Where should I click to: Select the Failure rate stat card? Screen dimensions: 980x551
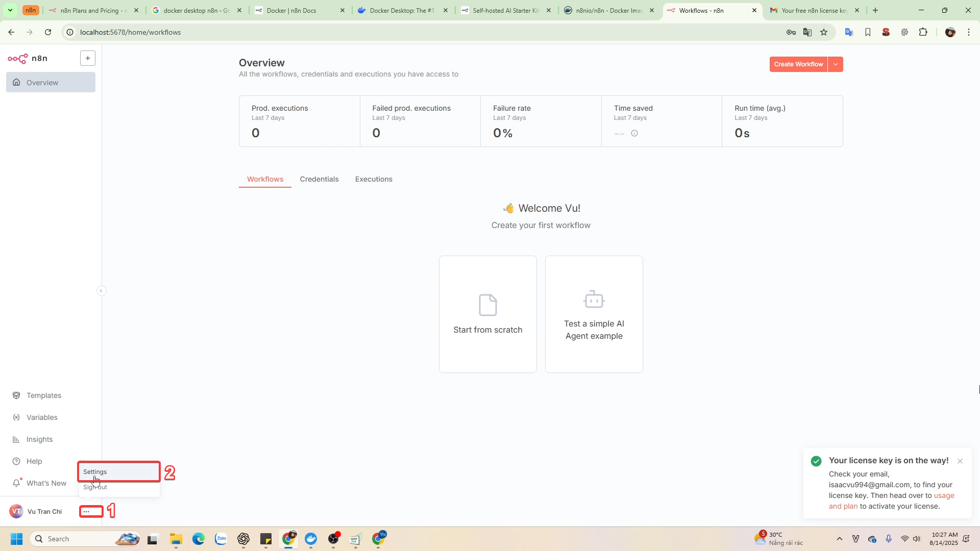coord(541,121)
